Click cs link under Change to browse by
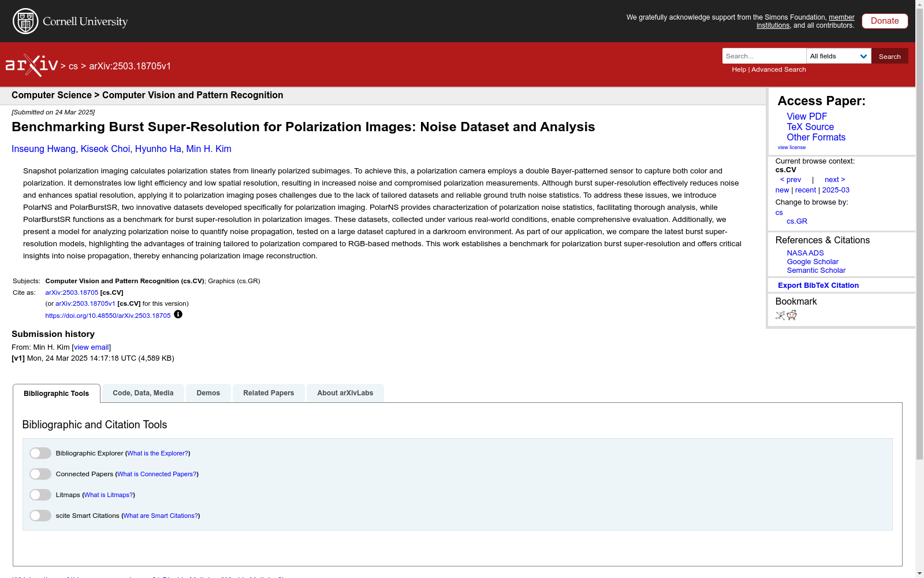The width and height of the screenshot is (924, 578). (779, 213)
